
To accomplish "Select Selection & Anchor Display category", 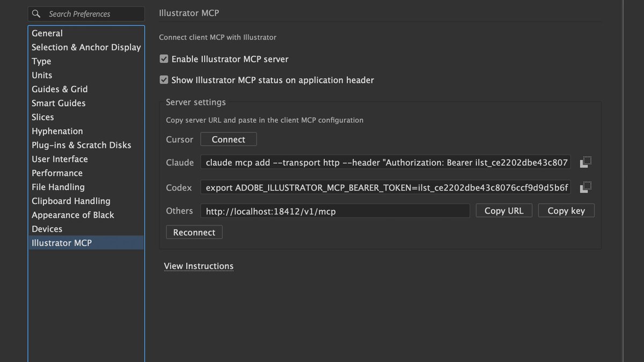I will 86,47.
